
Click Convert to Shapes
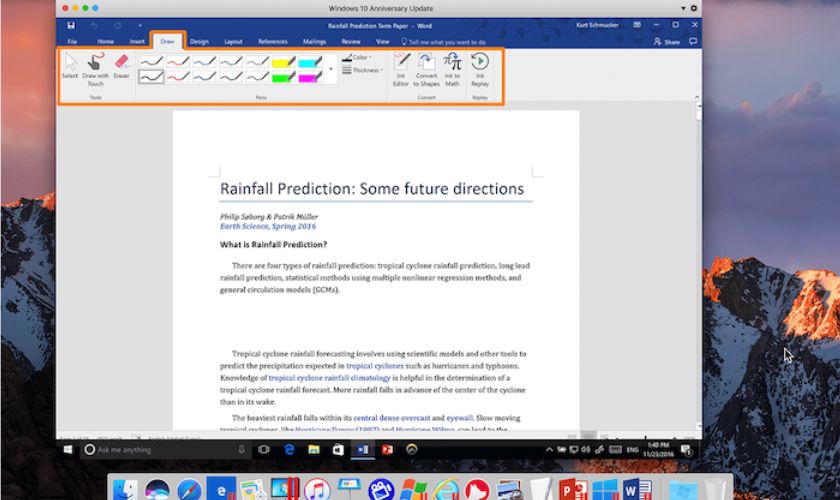point(427,70)
